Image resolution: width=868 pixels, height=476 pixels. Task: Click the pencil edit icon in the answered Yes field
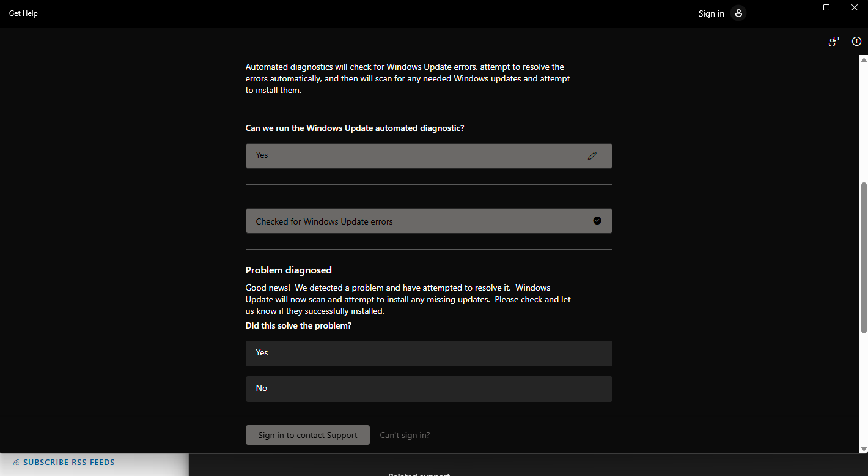tap(592, 156)
